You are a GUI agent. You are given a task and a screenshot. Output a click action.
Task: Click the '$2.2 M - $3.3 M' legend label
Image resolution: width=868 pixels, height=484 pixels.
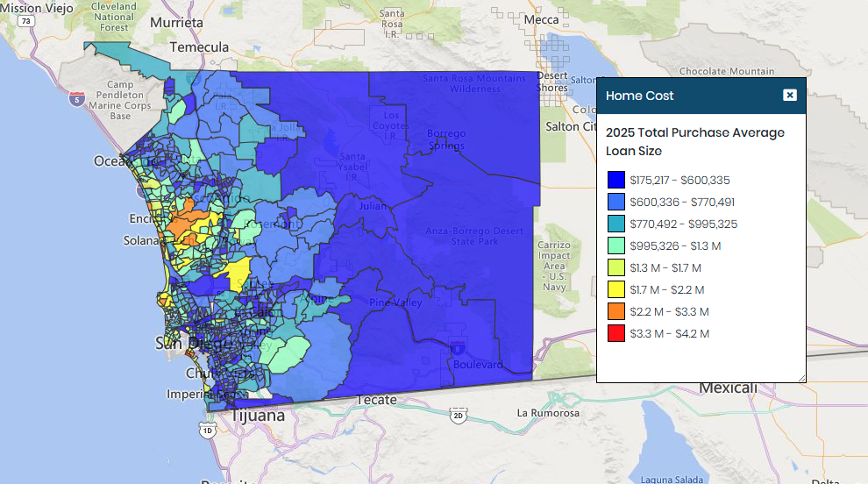(x=669, y=312)
